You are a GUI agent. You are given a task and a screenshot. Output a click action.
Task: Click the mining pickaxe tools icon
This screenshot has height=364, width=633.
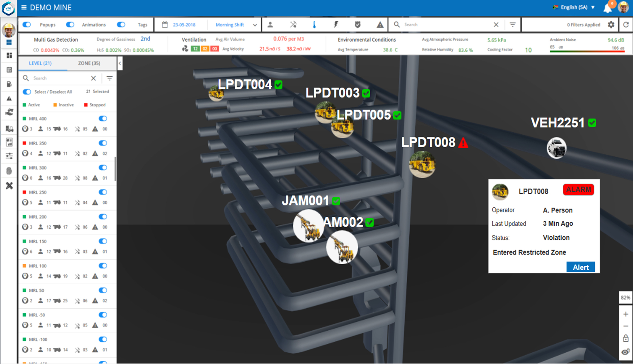pos(293,24)
